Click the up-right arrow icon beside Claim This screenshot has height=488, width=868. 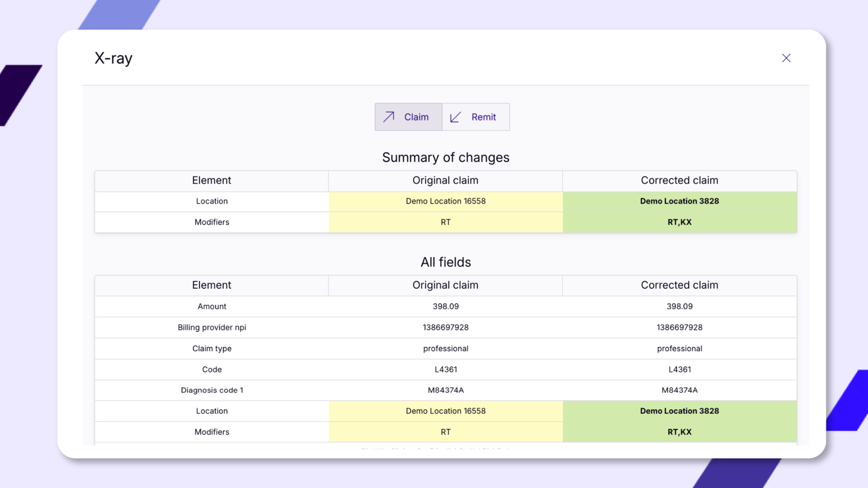click(x=389, y=117)
